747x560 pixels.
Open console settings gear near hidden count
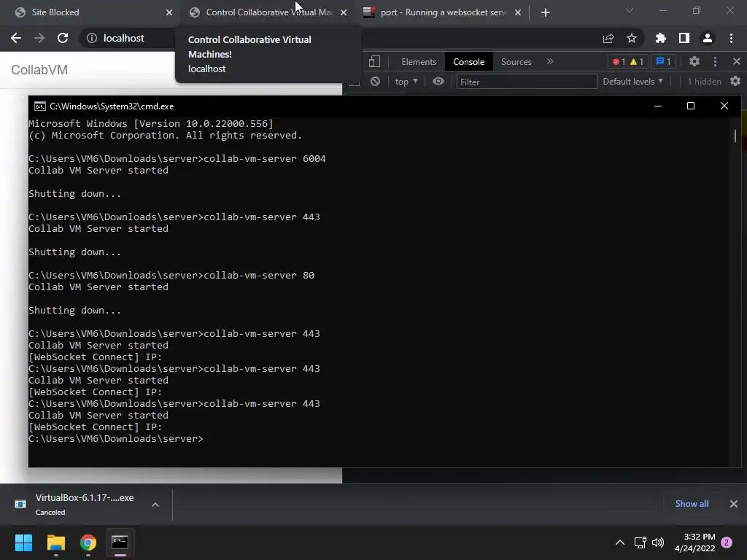pyautogui.click(x=735, y=82)
